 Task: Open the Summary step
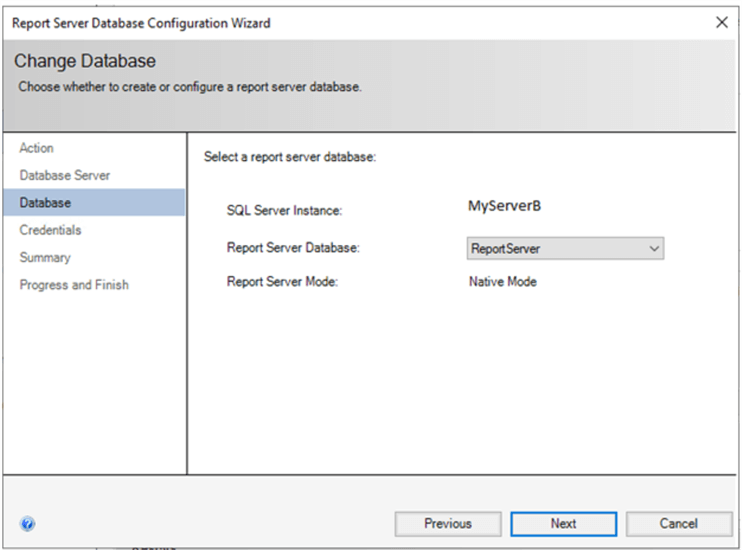click(x=45, y=257)
